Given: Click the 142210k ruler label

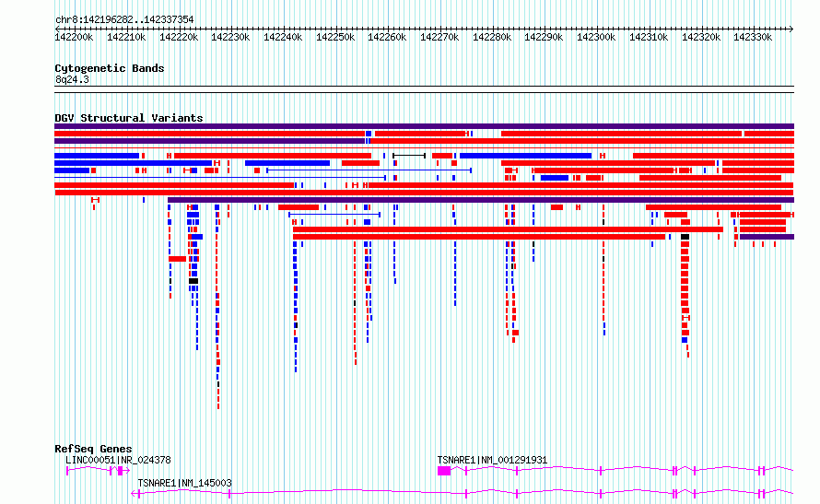Looking at the screenshot, I should click(126, 38).
